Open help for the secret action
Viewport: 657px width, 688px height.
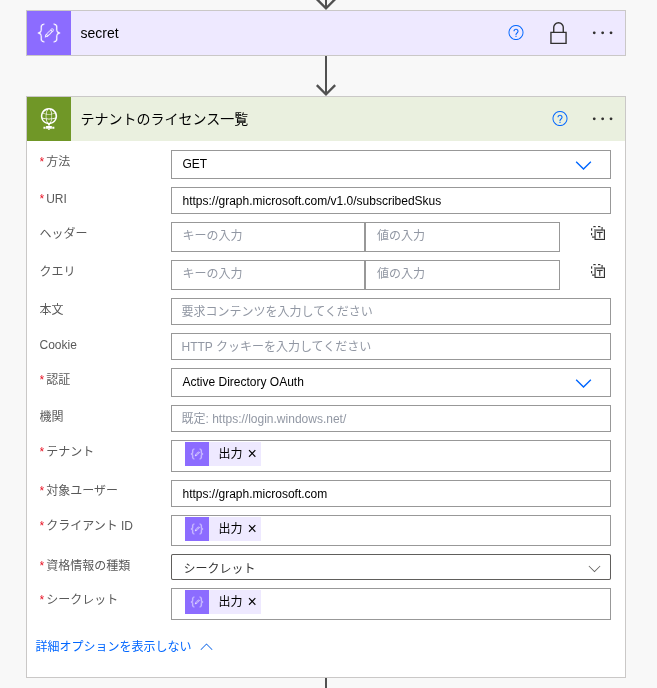pyautogui.click(x=516, y=33)
